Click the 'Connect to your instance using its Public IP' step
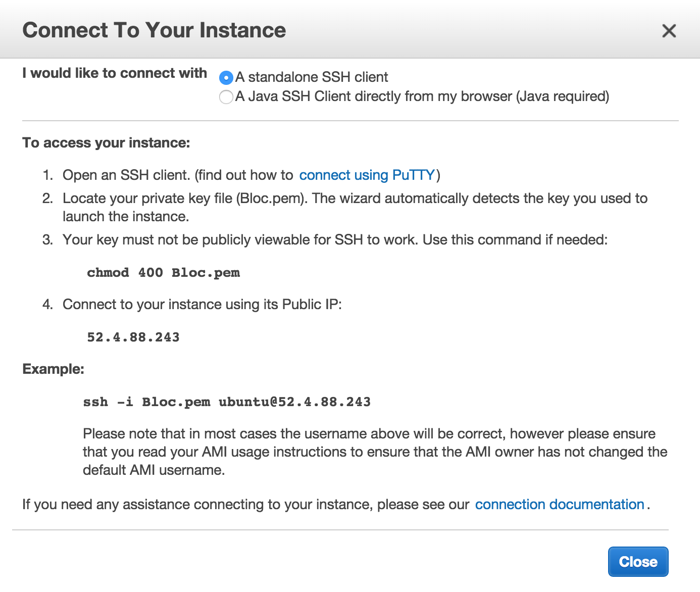Screen dimensions: 700x592 (x=202, y=305)
